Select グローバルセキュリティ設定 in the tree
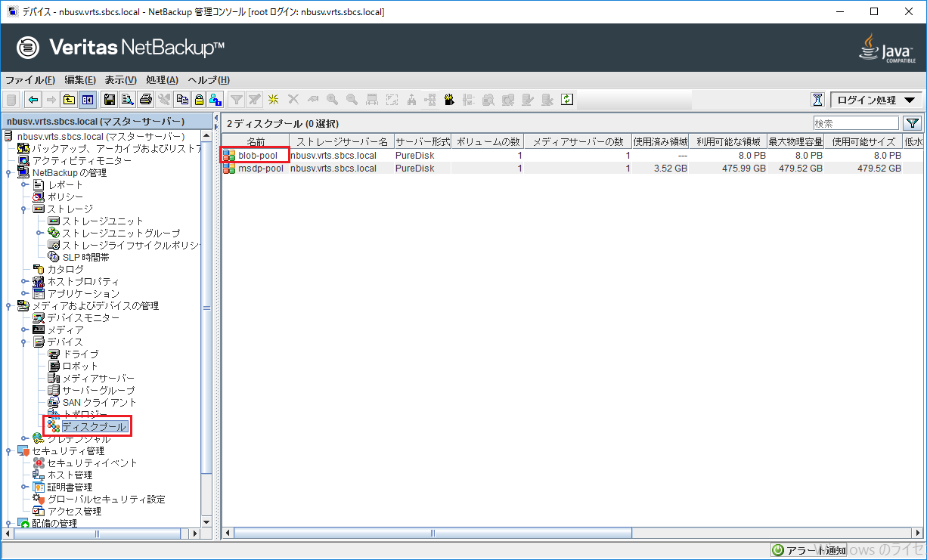Viewport: 927px width, 560px height. click(106, 500)
